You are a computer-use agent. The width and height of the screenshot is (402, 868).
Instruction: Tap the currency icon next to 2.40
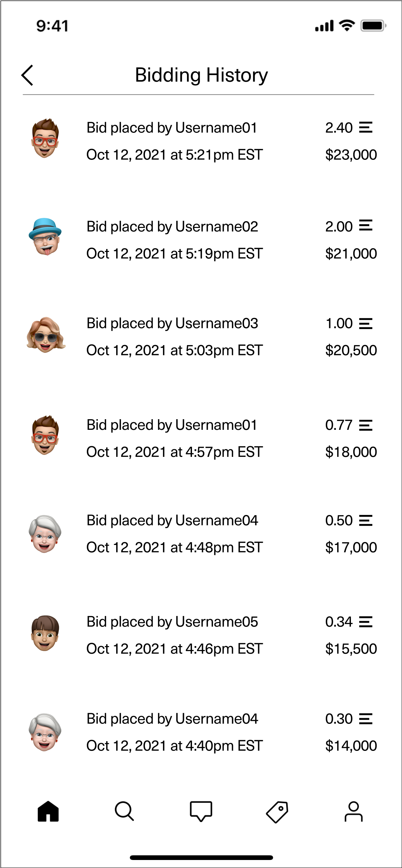366,128
